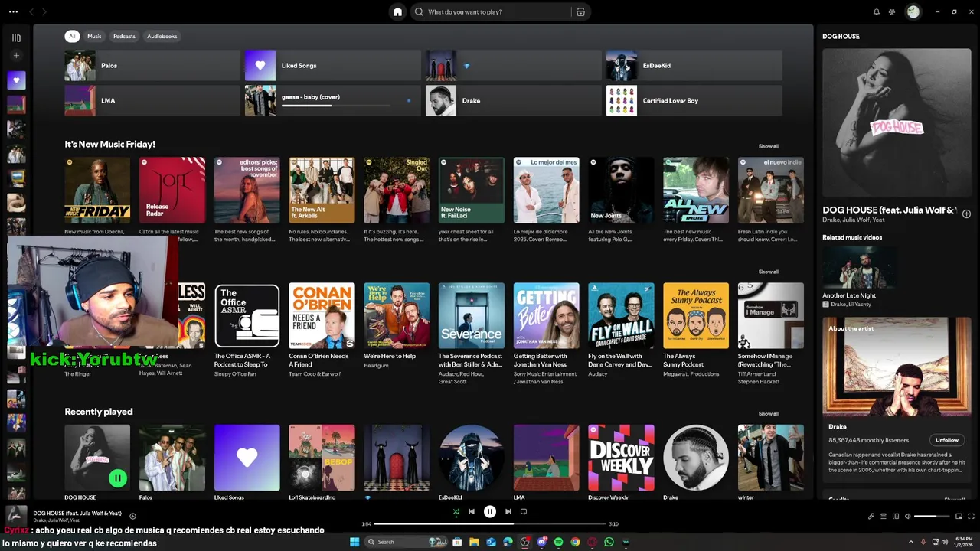
Task: Skip to the next track
Action: (x=508, y=511)
